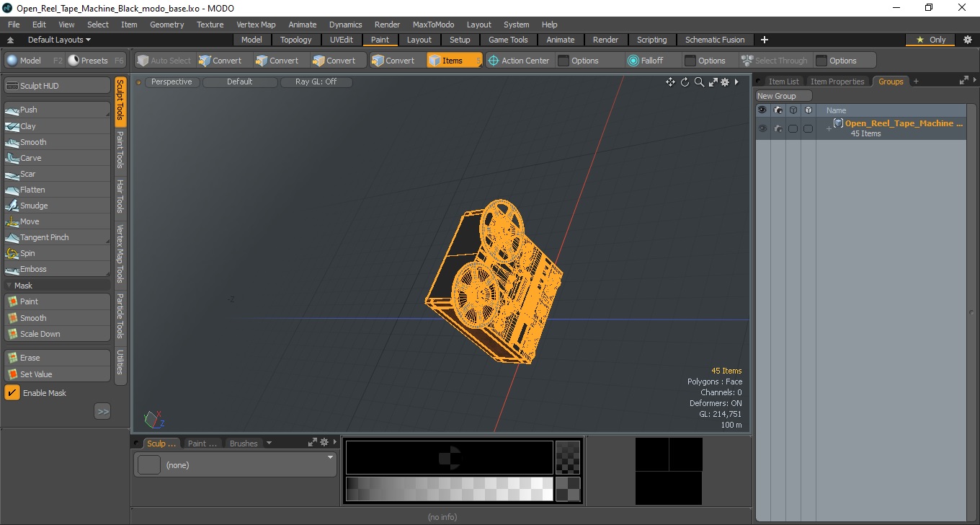Viewport: 980px width, 525px height.
Task: Click the small checkered alpha swatch
Action: (568, 489)
